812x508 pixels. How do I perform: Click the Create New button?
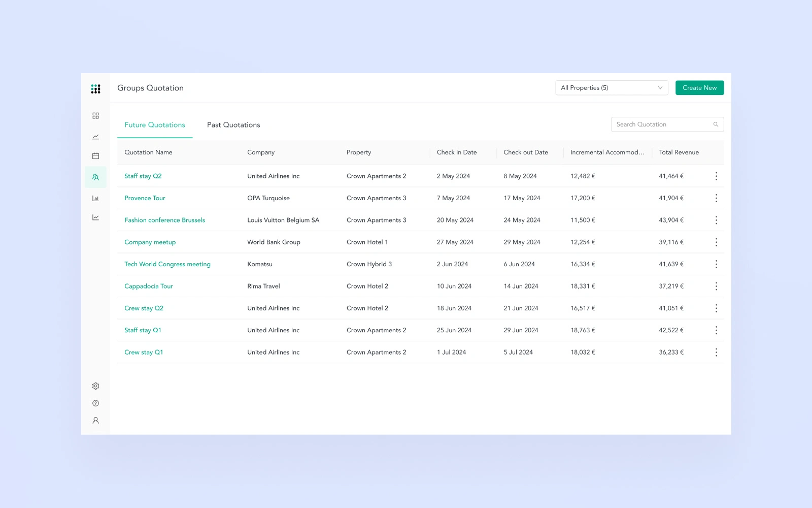click(699, 88)
